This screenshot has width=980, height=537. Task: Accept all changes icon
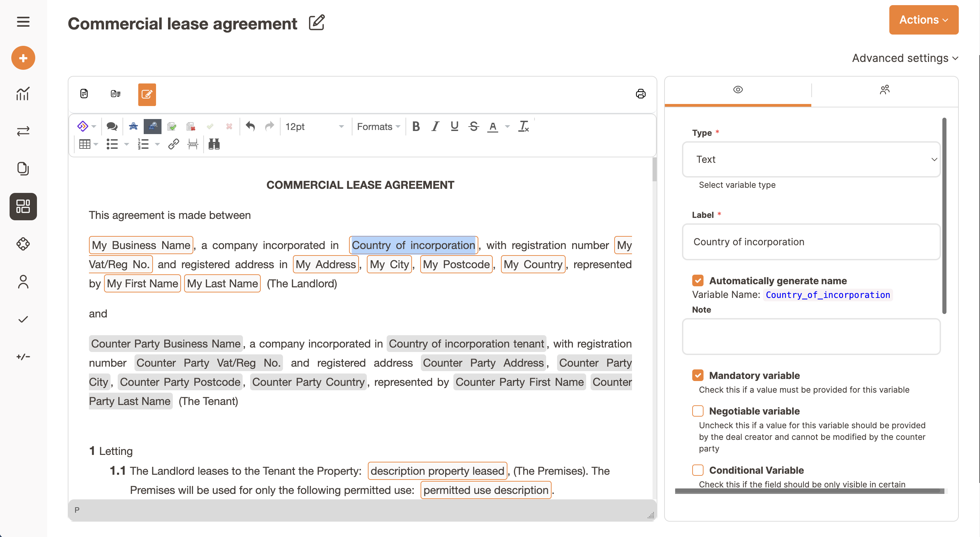(x=171, y=127)
